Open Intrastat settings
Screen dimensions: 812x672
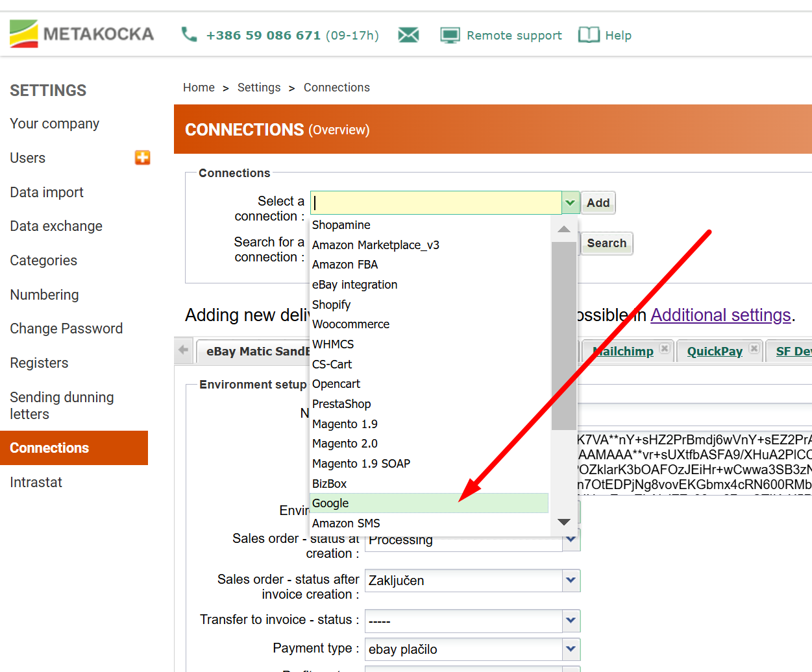pyautogui.click(x=36, y=483)
